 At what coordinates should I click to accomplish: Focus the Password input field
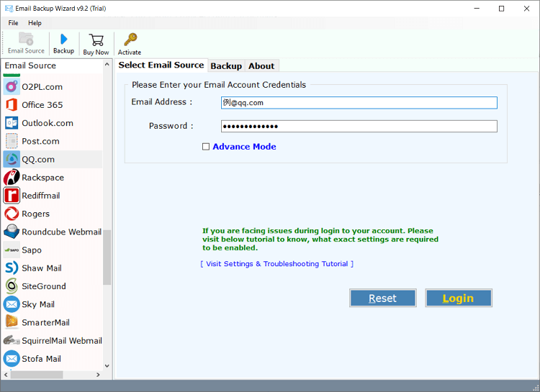(x=359, y=127)
